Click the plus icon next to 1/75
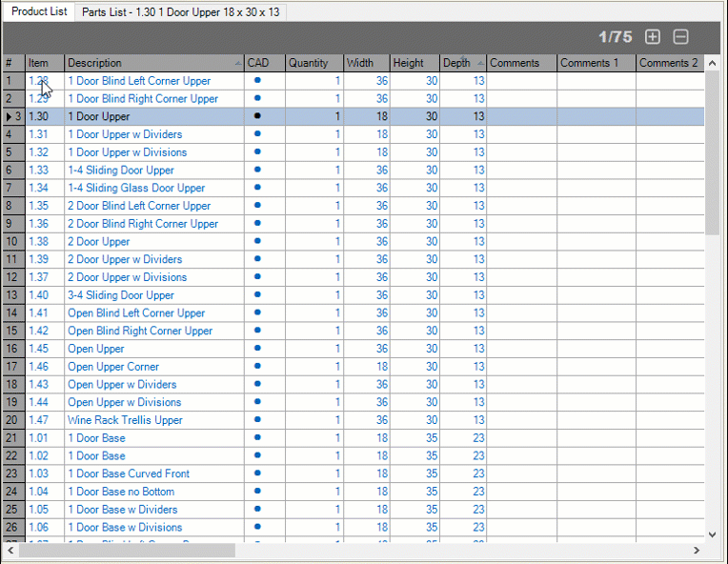The width and height of the screenshot is (728, 564). point(653,36)
